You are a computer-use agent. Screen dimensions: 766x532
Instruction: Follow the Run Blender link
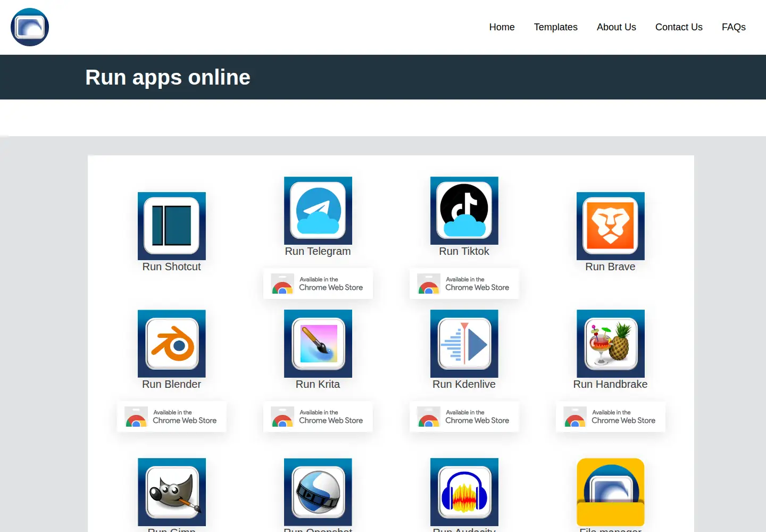point(172,384)
